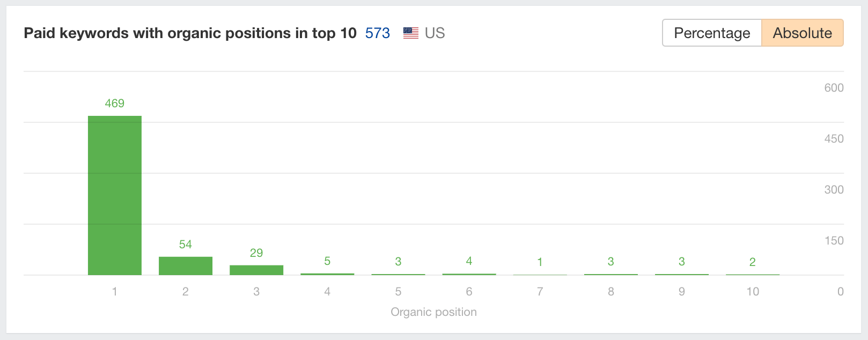This screenshot has width=868, height=340.
Task: Click the bar for organic position 3
Action: 256,270
